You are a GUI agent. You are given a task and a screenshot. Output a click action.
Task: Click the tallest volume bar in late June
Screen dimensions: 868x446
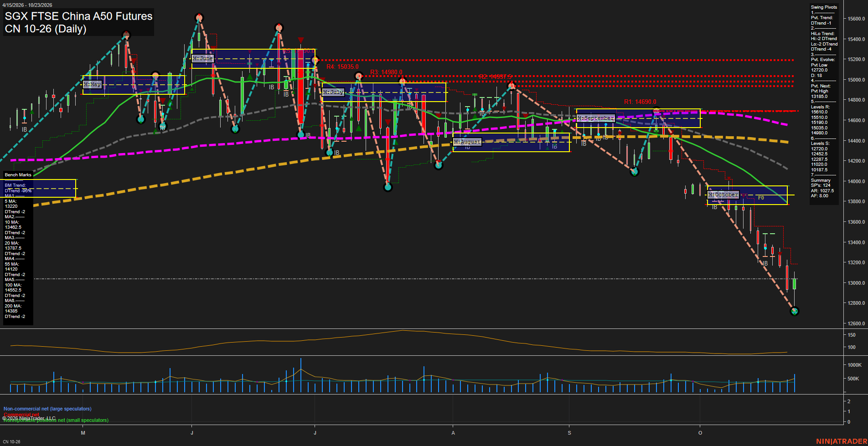301,375
